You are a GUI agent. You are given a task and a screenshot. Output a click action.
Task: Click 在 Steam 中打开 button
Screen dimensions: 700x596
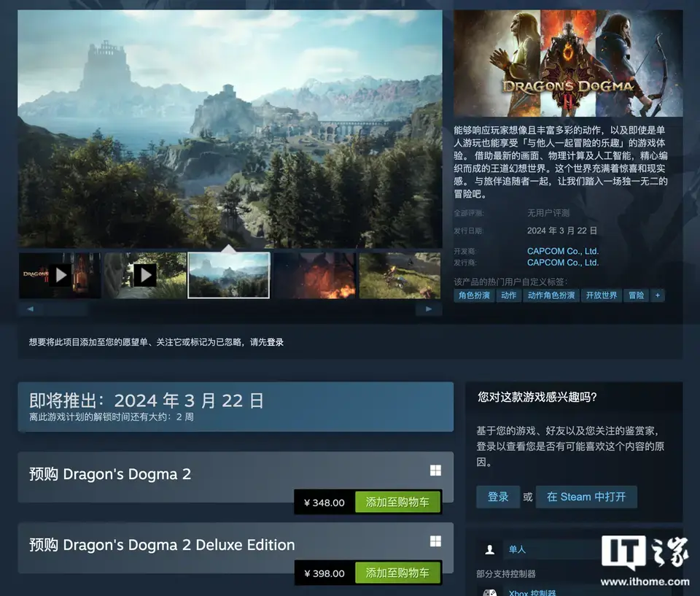(586, 497)
